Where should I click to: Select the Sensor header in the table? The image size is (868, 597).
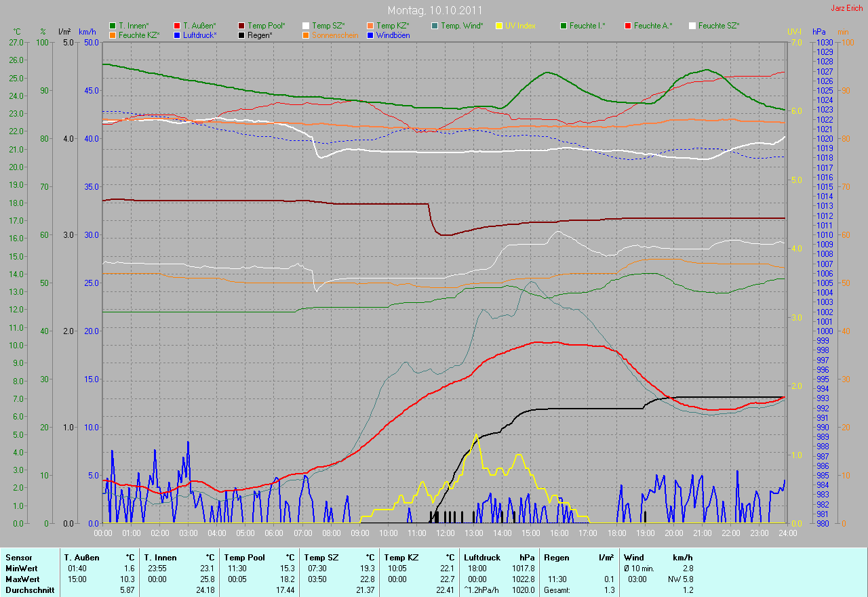18,558
